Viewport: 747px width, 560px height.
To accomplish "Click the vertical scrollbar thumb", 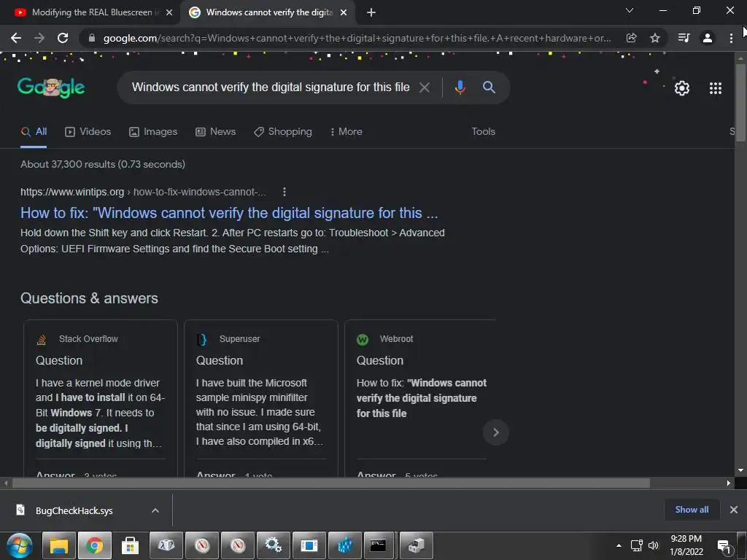I will click(x=740, y=102).
